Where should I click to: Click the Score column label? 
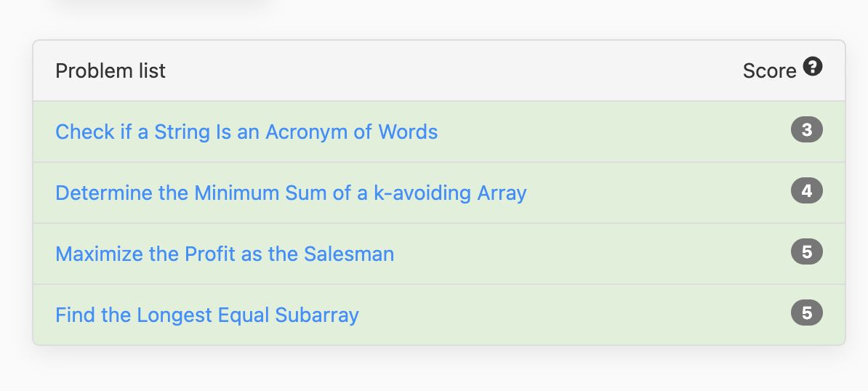tap(769, 70)
